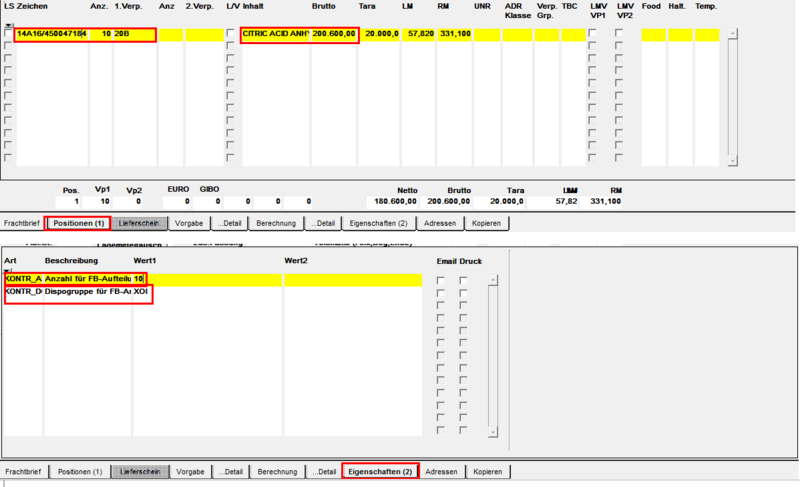Click the Brutto field 200.600,00 in the yellow row
The image size is (800, 487).
tap(334, 34)
